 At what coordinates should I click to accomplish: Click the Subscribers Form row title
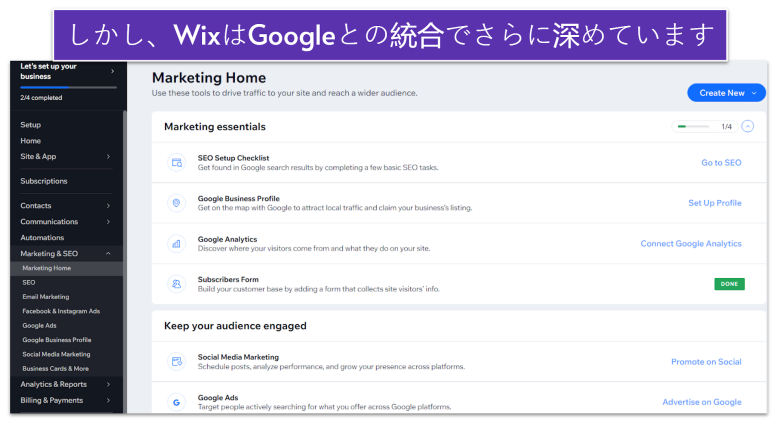228,280
